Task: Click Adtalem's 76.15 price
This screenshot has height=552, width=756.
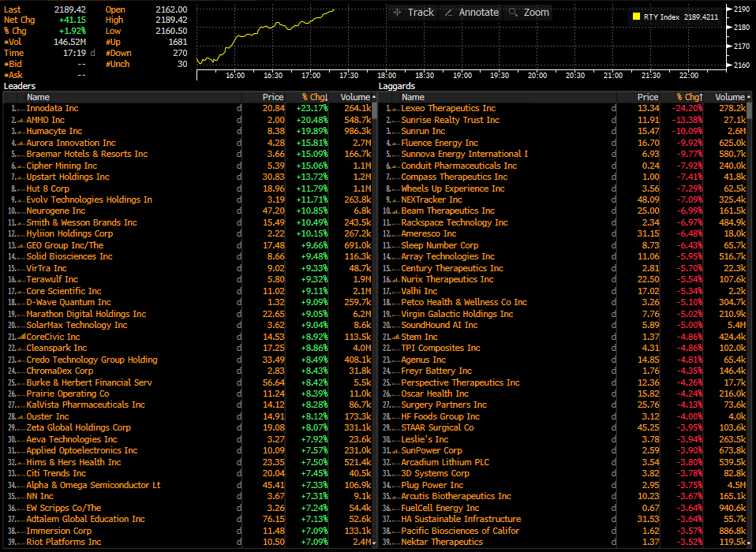Action: (273, 519)
